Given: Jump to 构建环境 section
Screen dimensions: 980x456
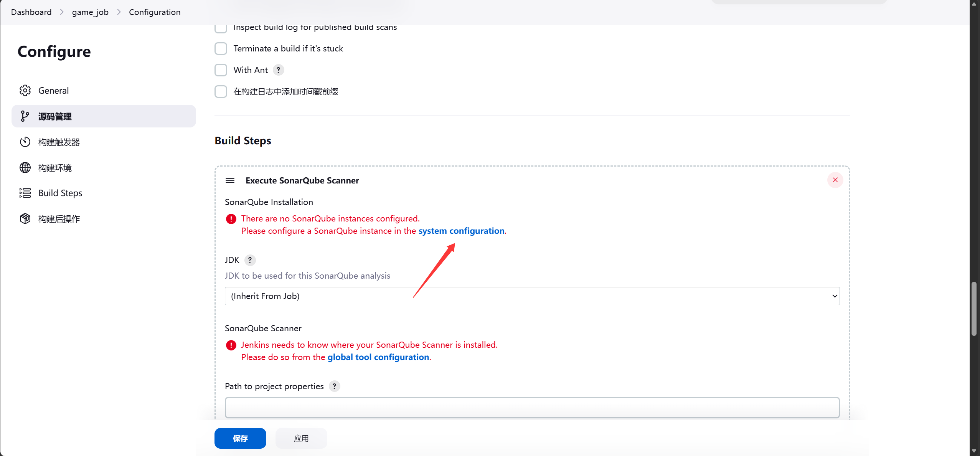Looking at the screenshot, I should [x=104, y=168].
